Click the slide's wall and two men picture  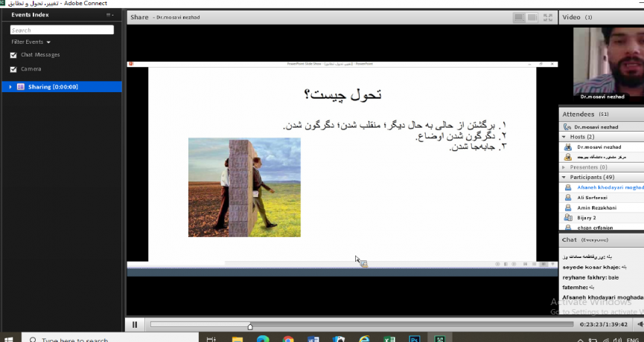coord(244,187)
